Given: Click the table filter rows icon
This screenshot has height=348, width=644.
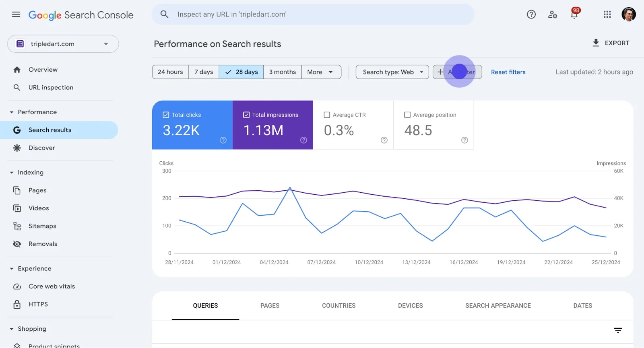Looking at the screenshot, I should tap(618, 330).
